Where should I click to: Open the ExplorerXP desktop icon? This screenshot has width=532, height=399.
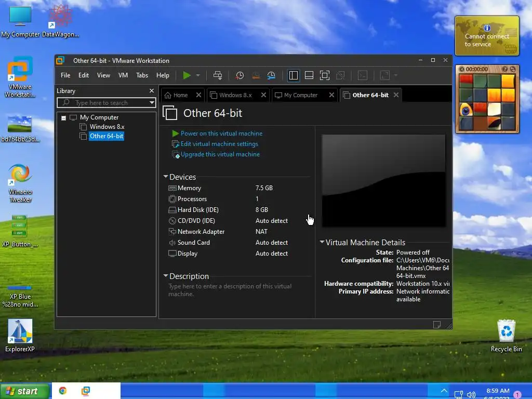20,336
